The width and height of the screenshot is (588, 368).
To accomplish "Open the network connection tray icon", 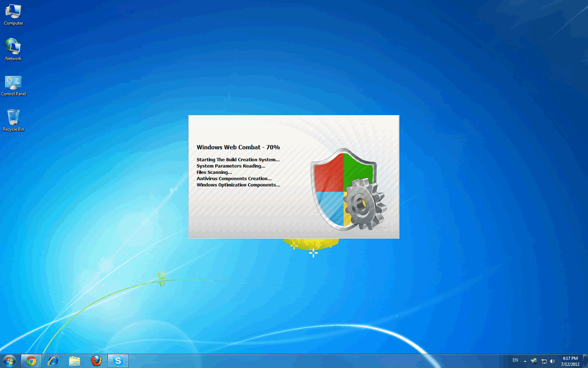I will 544,361.
